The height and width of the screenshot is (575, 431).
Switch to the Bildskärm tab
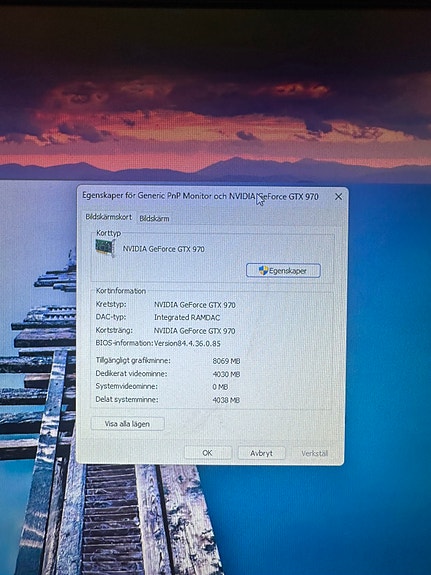point(154,219)
